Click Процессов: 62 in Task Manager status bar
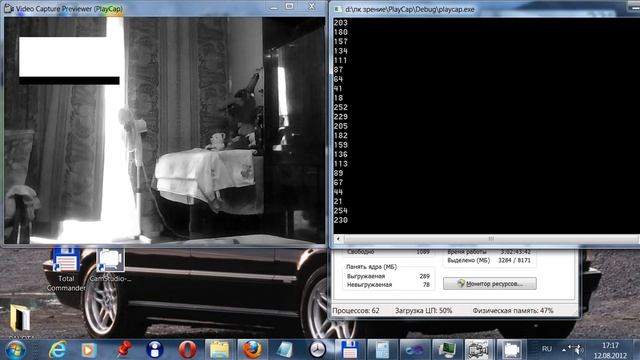The height and width of the screenshot is (360, 640). 356,311
